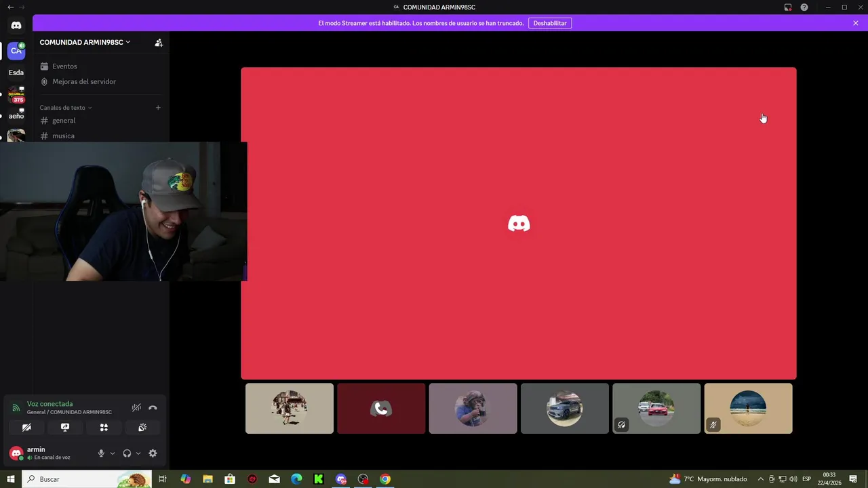868x488 pixels.
Task: Open the help question mark icon
Action: click(804, 7)
